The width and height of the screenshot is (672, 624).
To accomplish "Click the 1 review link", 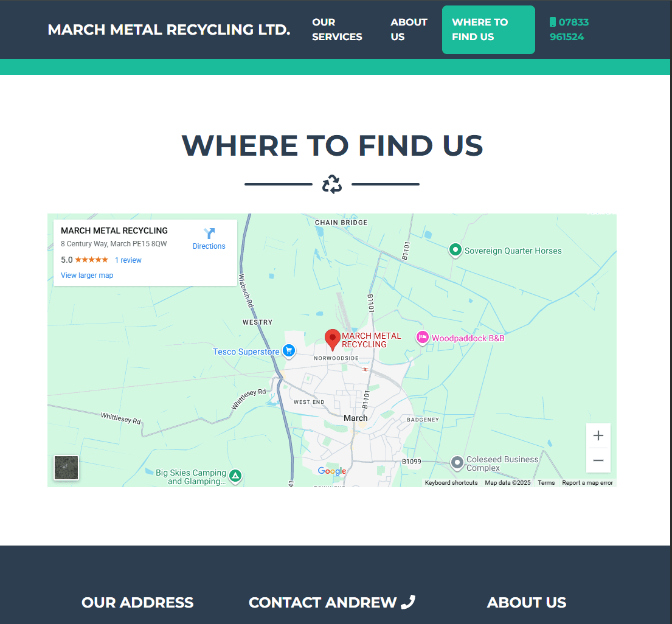I will (128, 260).
